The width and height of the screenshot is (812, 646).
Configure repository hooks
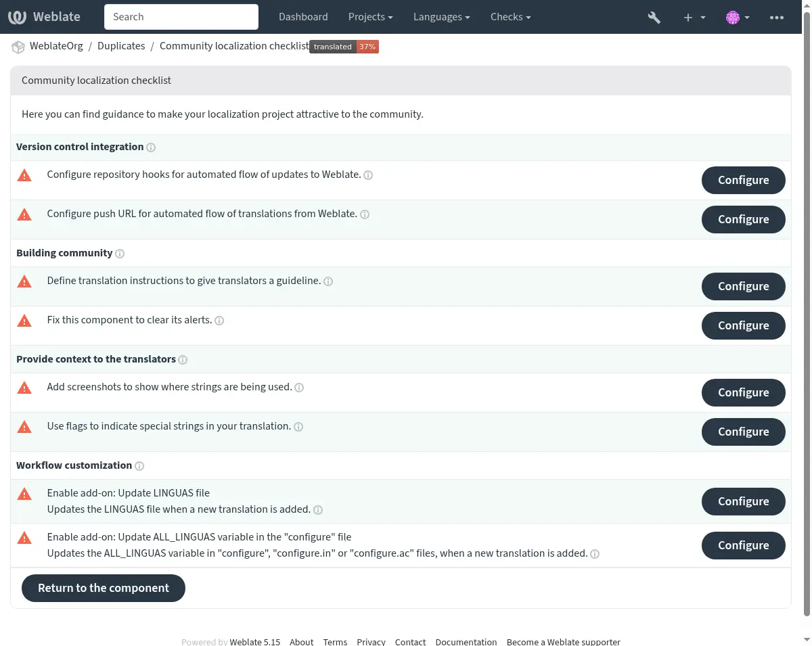point(743,180)
